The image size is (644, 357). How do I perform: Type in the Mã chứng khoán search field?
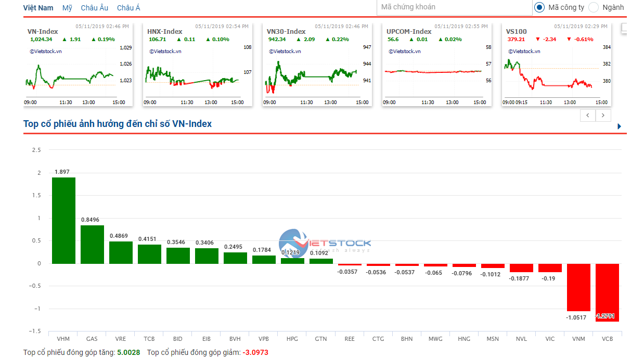click(454, 7)
